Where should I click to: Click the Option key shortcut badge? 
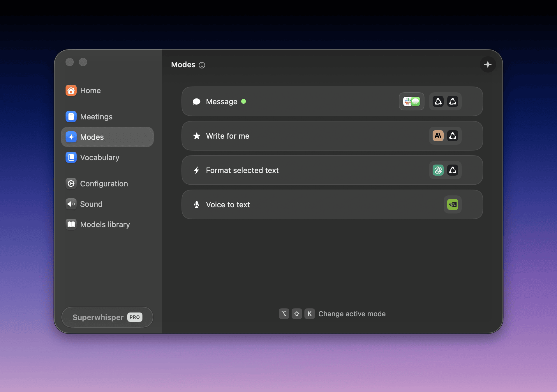pyautogui.click(x=284, y=314)
